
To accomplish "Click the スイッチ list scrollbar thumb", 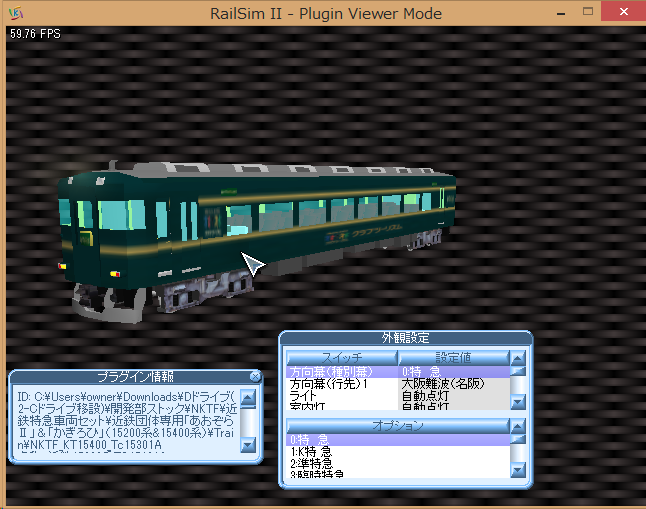I will coord(518,371).
